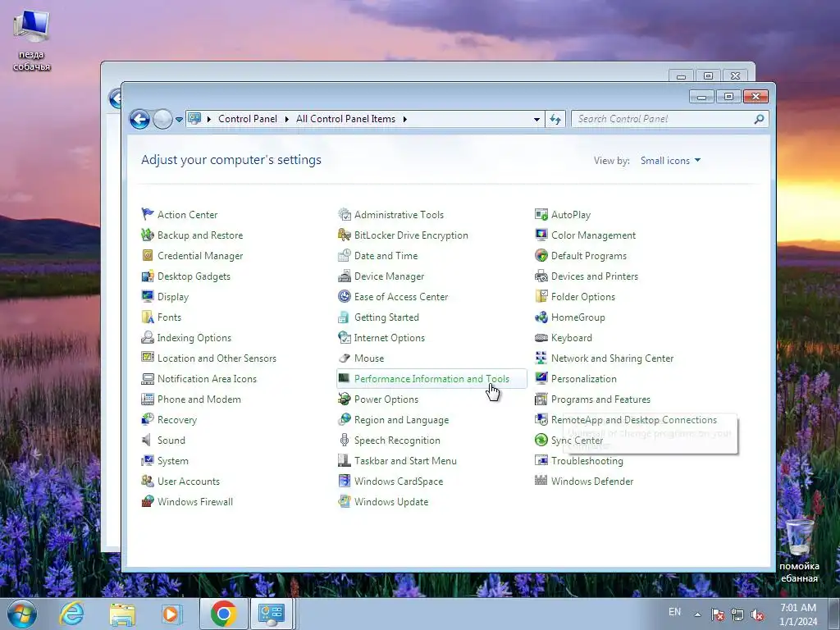Click the EN language indicator
This screenshot has width=840, height=630.
[x=674, y=612]
